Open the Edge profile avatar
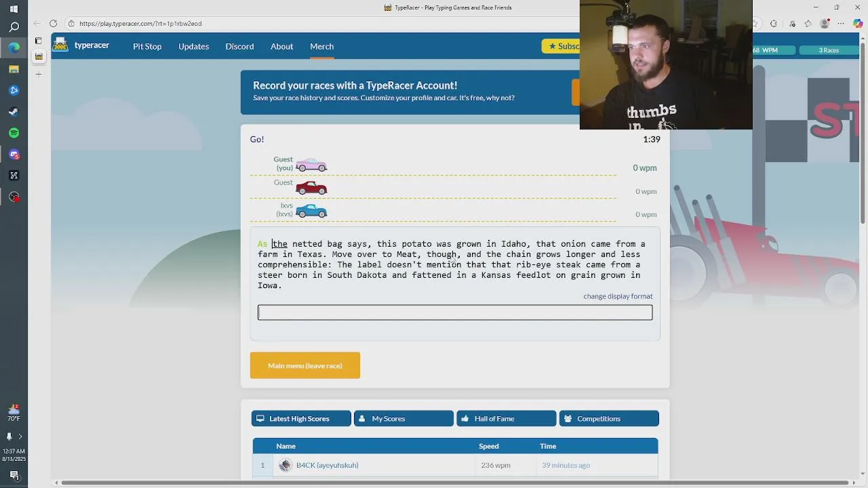This screenshot has width=868, height=488. 825,24
